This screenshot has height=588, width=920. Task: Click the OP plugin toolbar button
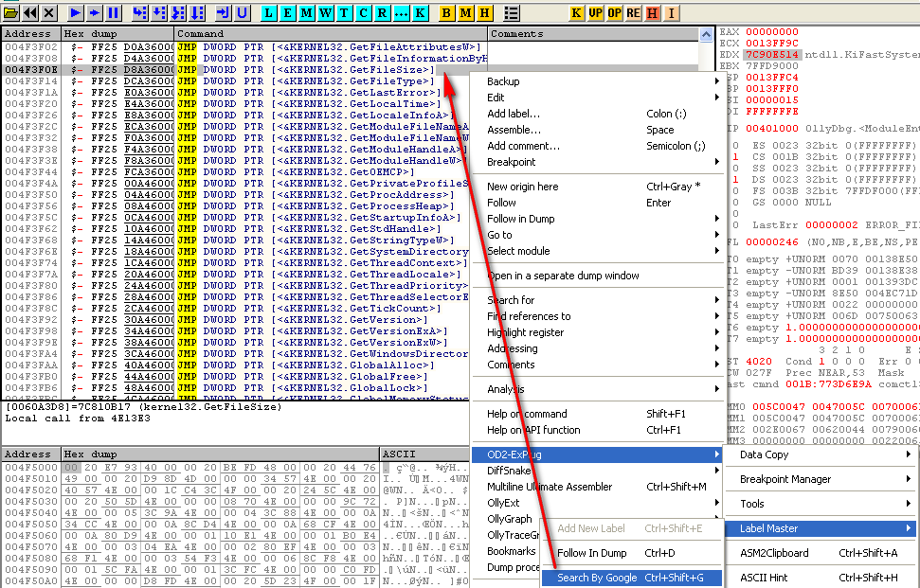pyautogui.click(x=614, y=12)
